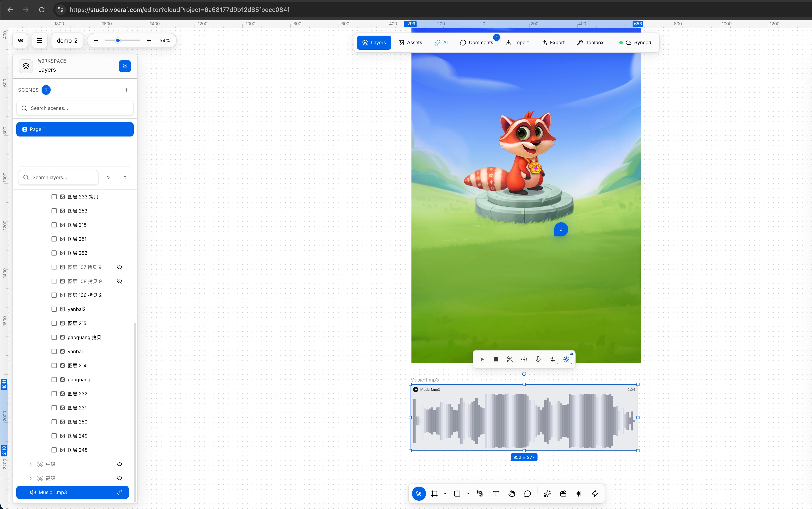Image resolution: width=812 pixels, height=509 pixels.
Task: Select the Hand pan tool
Action: (512, 494)
